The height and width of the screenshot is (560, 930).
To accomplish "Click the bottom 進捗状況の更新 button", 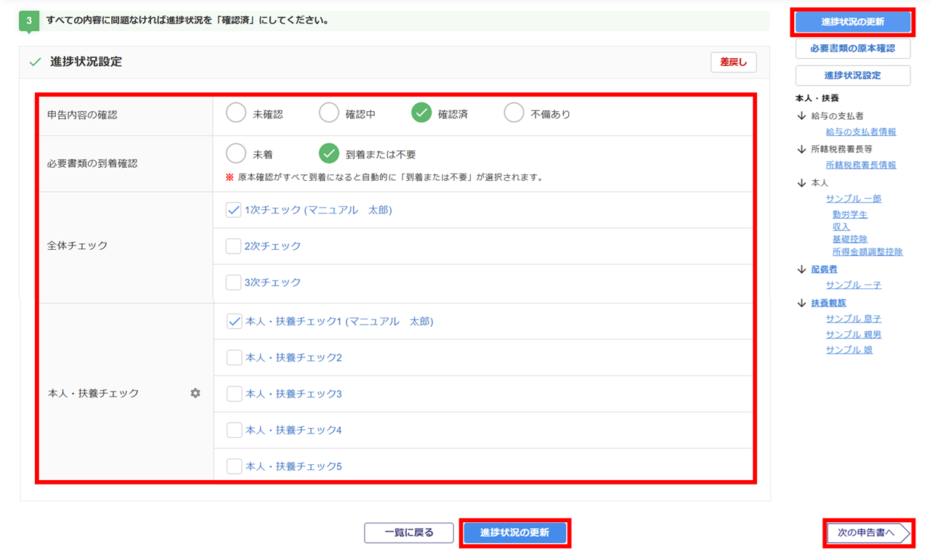I will (x=514, y=532).
